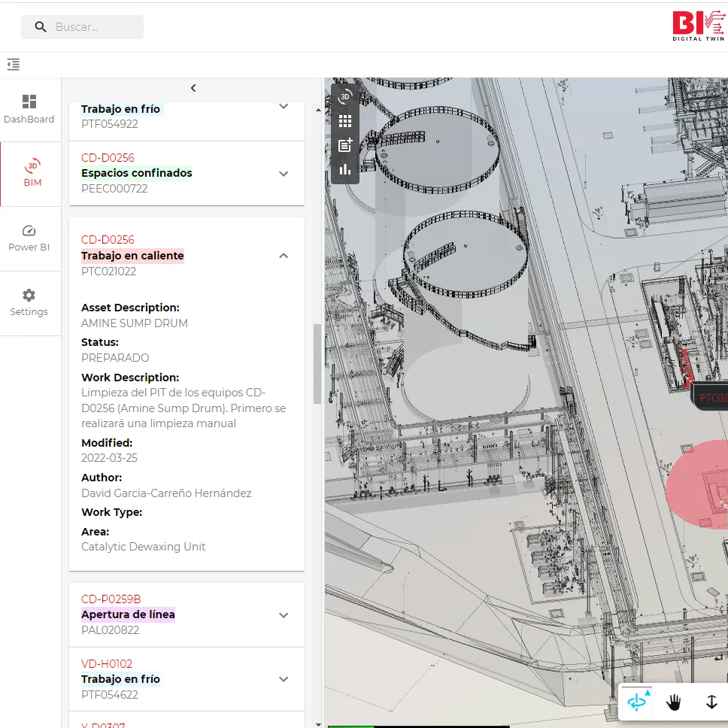Expand the Apertura de línea PAL020822 card
The image size is (728, 728).
(284, 614)
